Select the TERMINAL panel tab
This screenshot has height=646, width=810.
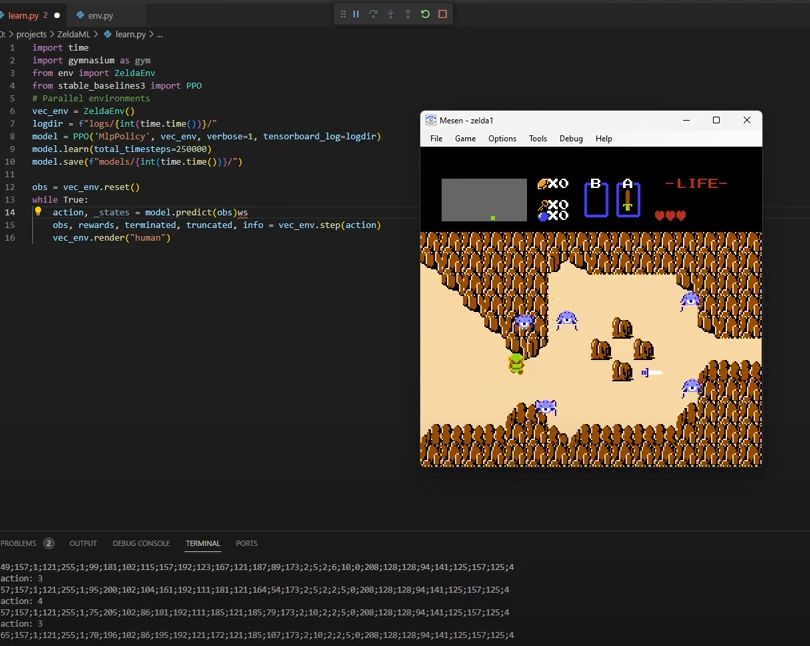pyautogui.click(x=203, y=543)
